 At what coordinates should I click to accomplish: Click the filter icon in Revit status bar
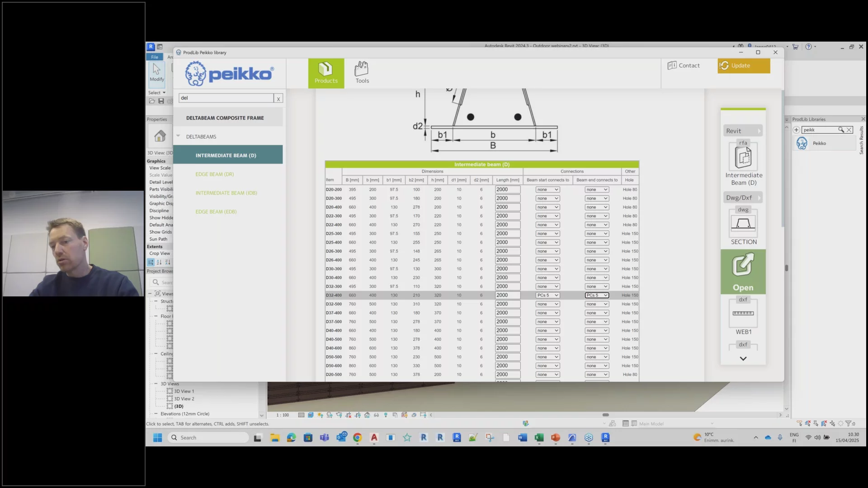(x=848, y=423)
